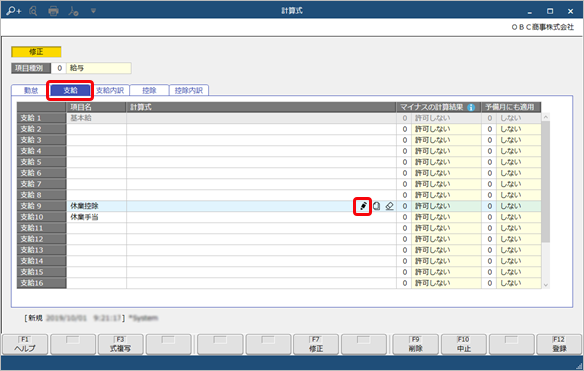584x371 pixels.
Task: Click the 支給16 row header
Action: tap(42, 283)
